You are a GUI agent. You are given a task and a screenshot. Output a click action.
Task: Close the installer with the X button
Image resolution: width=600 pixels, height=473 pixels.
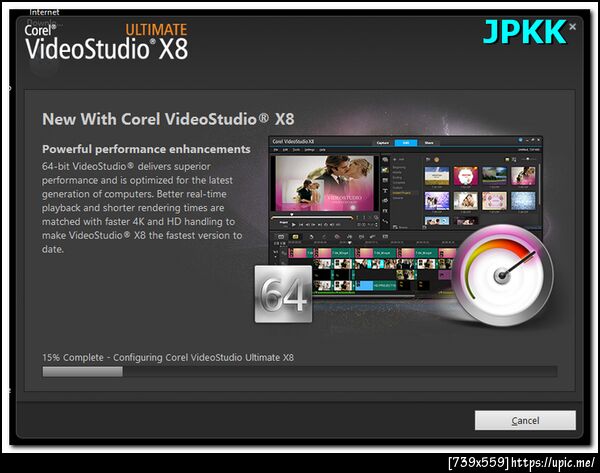(x=572, y=27)
